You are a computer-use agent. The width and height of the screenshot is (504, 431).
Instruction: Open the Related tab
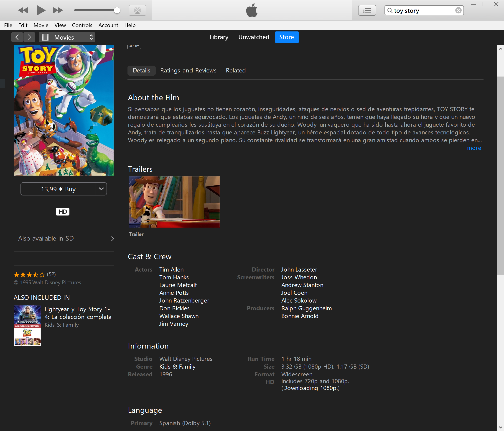(236, 70)
